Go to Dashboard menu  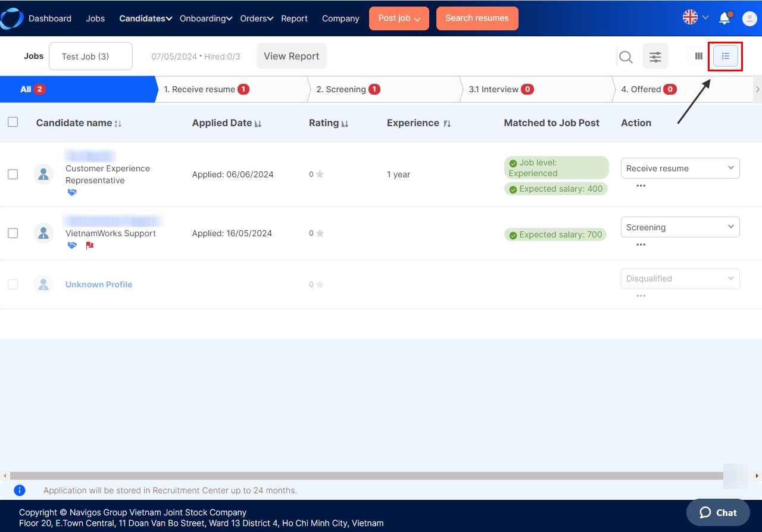pos(50,18)
